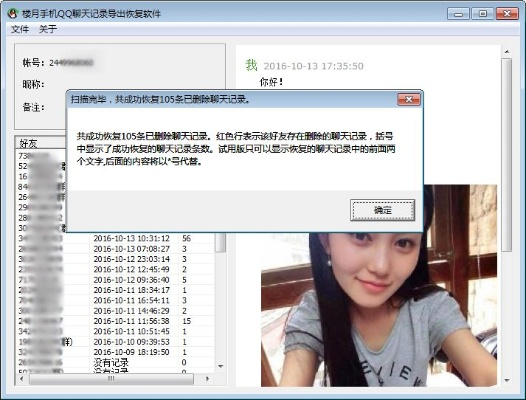The image size is (526, 400).
Task: Select the row dated 2016-10-11 10:51:45
Action: 115,332
